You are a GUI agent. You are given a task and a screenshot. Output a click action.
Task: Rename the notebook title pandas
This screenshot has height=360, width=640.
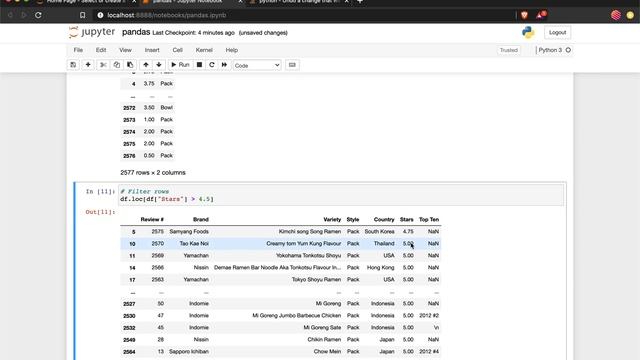136,32
